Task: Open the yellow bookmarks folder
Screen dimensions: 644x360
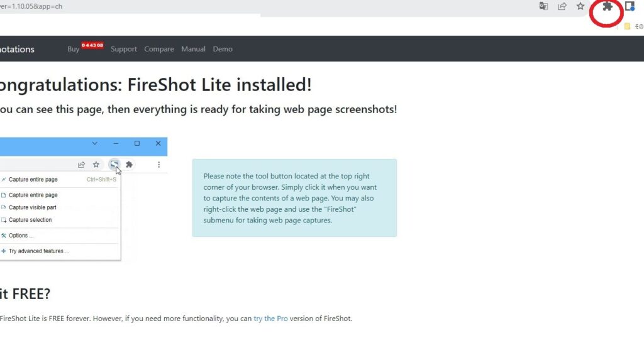Action: 627,26
